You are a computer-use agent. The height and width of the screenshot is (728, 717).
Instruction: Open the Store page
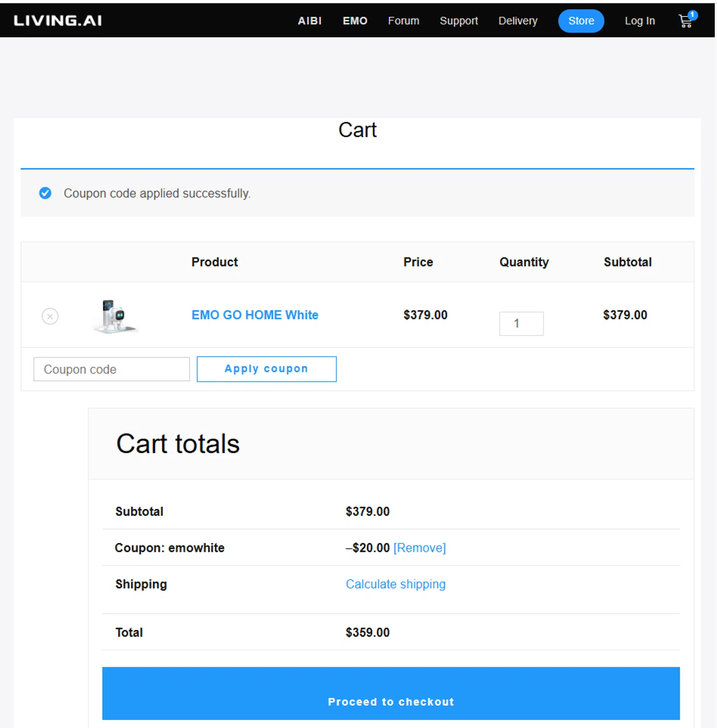coord(581,21)
